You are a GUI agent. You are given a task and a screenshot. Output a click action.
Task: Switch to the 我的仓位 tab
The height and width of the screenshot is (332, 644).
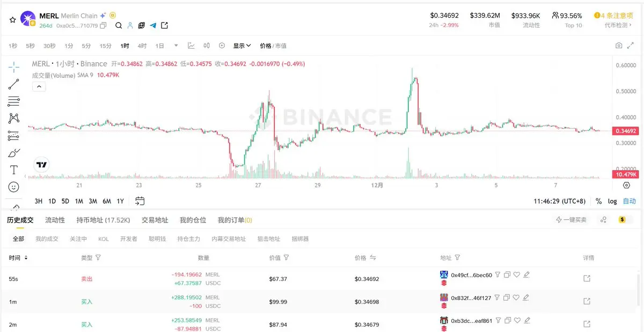(193, 220)
